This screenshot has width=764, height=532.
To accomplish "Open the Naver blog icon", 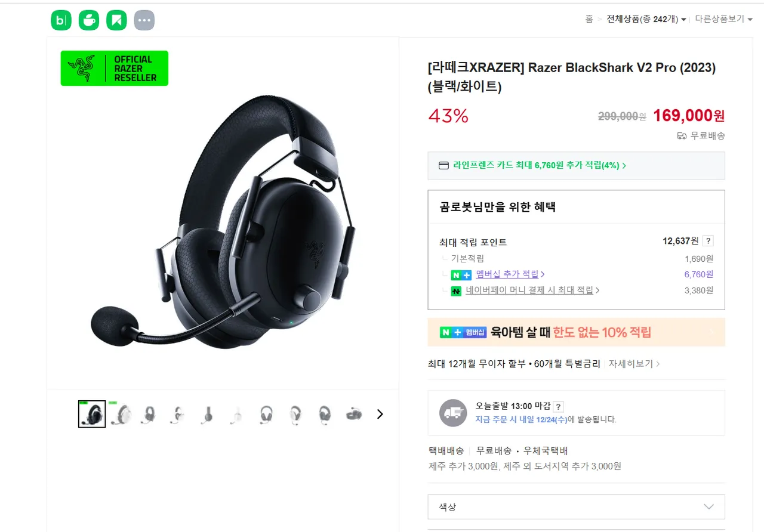I will click(x=61, y=20).
